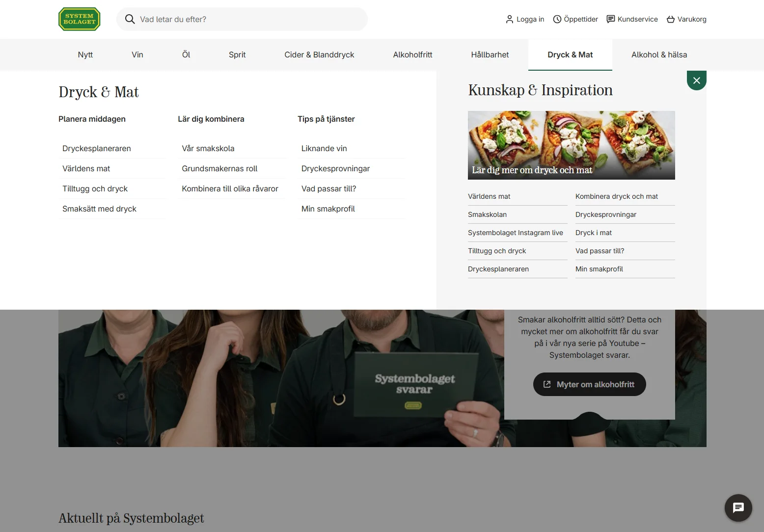The width and height of the screenshot is (764, 532).
Task: Open Världens mat under Planera middagen
Action: click(x=112, y=168)
